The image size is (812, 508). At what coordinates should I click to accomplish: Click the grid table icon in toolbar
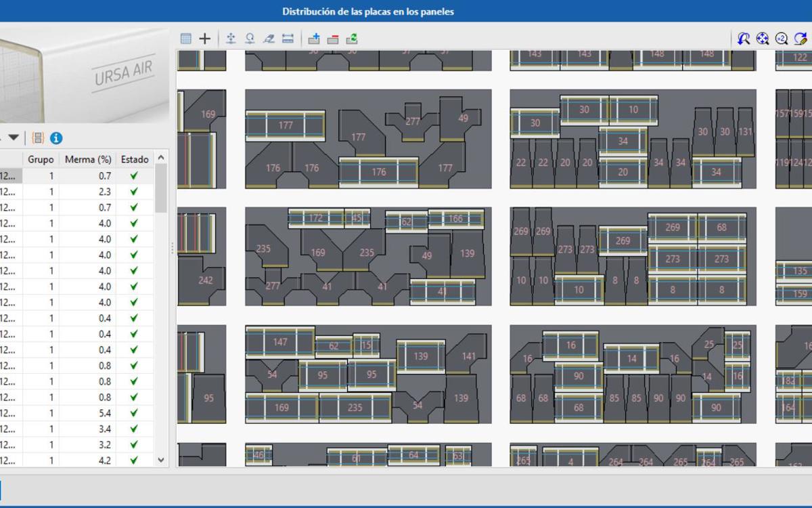pyautogui.click(x=186, y=39)
